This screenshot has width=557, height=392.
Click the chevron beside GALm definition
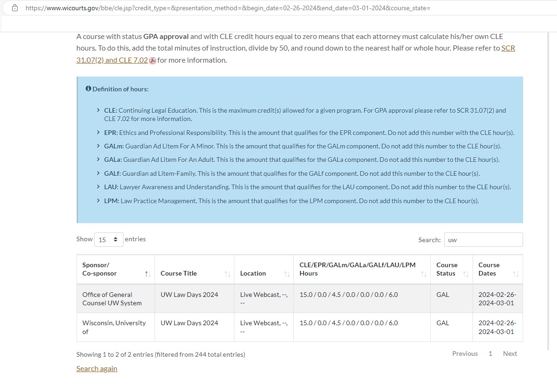[x=98, y=146]
